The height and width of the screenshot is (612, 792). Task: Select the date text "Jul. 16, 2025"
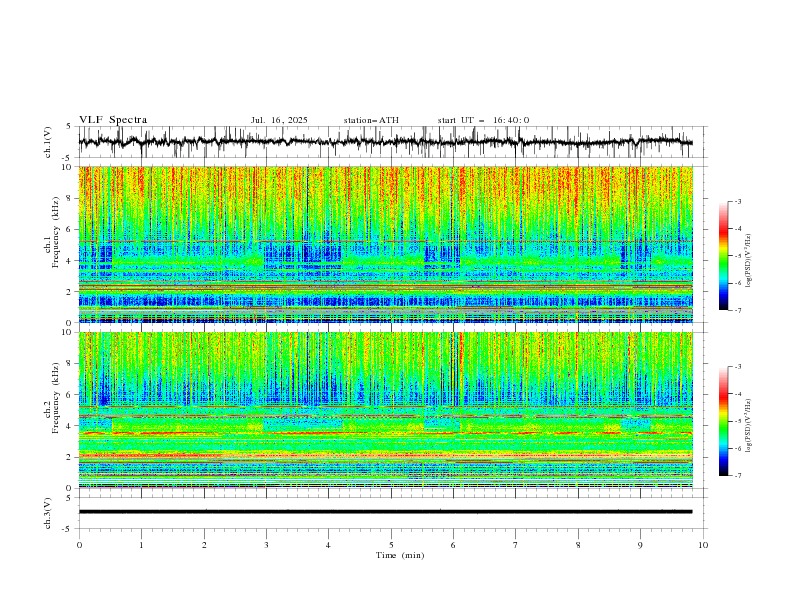[x=279, y=120]
